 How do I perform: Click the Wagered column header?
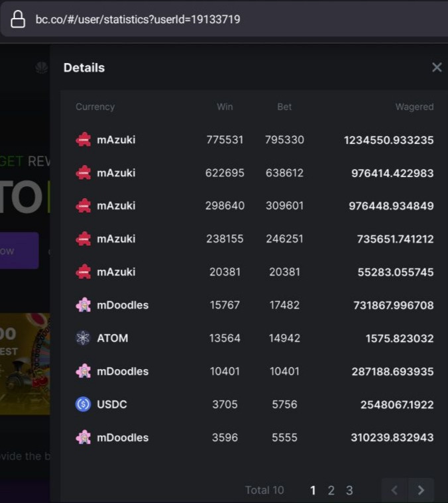[414, 107]
